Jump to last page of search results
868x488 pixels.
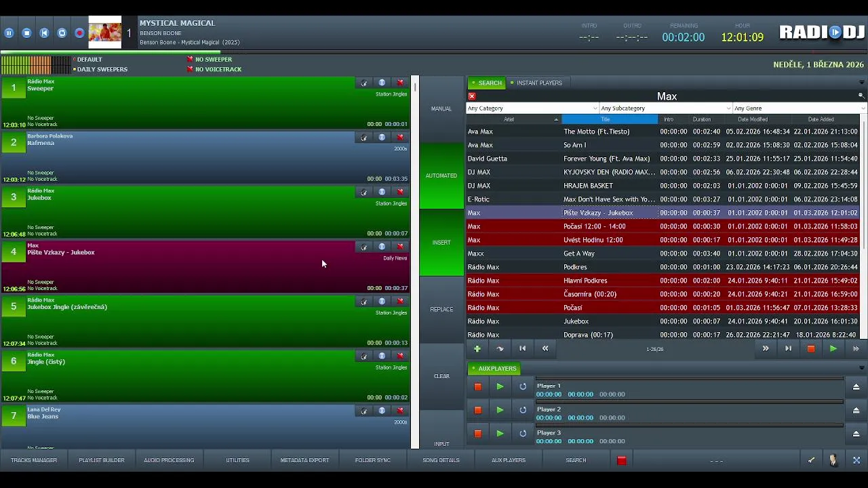click(788, 348)
